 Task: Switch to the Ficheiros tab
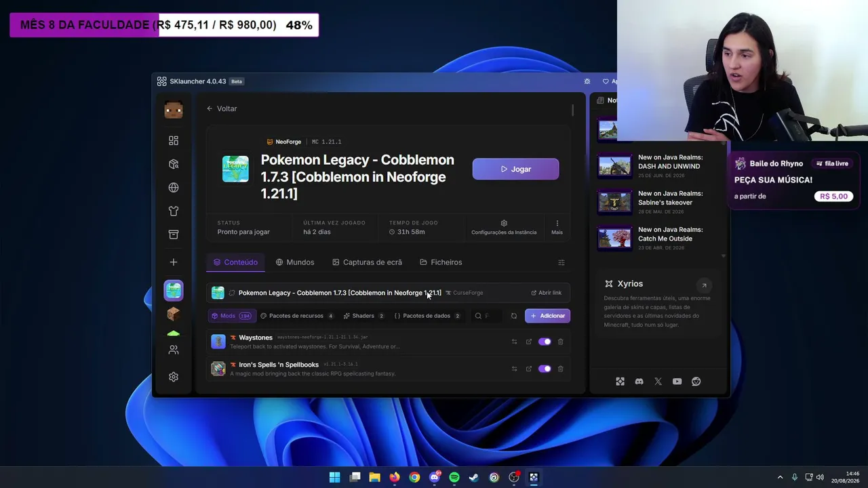441,262
